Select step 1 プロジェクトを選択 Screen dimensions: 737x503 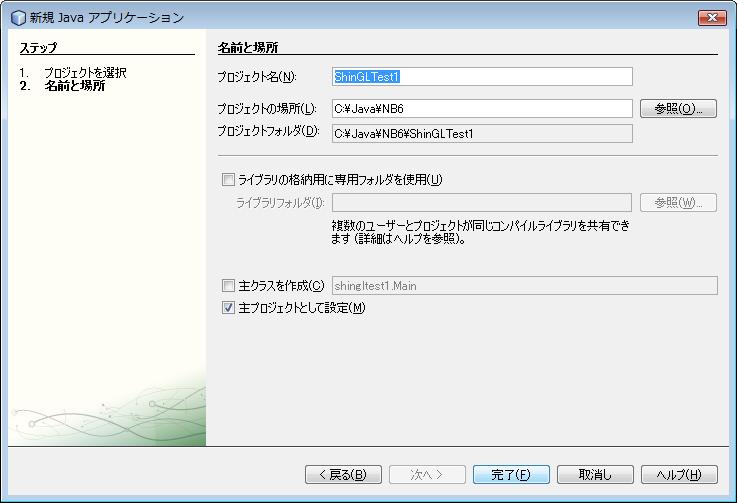[85, 72]
